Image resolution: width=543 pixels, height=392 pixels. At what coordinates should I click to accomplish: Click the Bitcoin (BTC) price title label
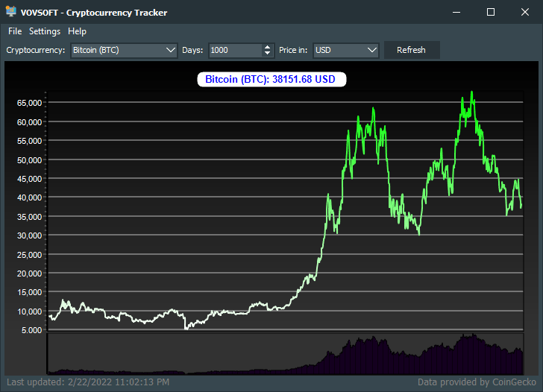(x=271, y=79)
